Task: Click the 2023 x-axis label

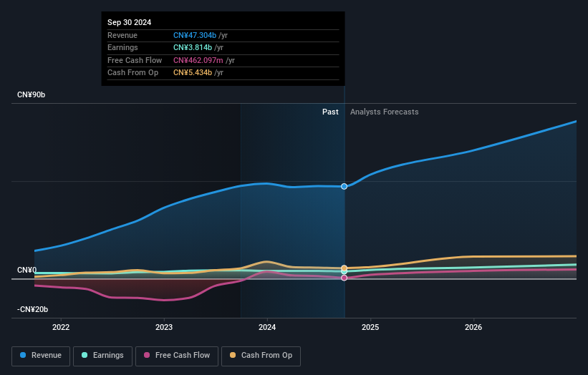Action: coord(164,327)
